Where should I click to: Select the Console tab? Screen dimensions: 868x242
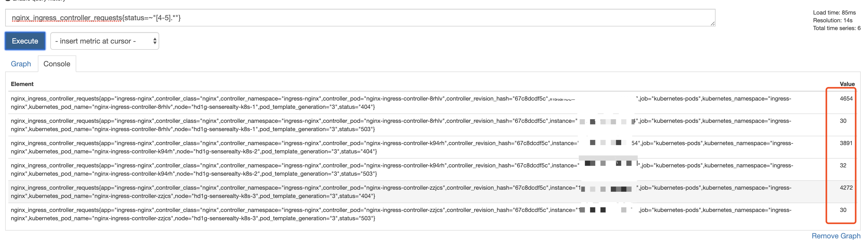57,64
